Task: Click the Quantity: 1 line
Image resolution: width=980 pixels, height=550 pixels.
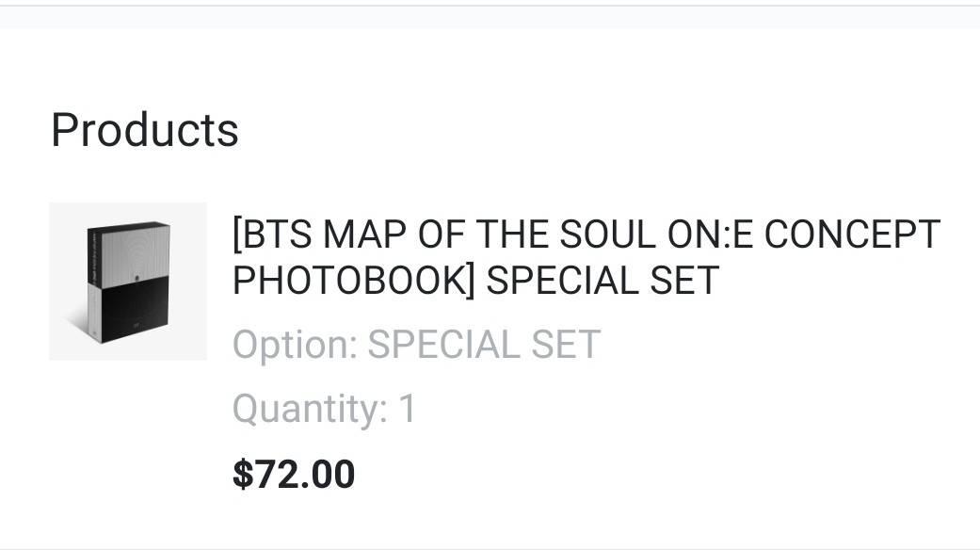Action: (x=323, y=409)
